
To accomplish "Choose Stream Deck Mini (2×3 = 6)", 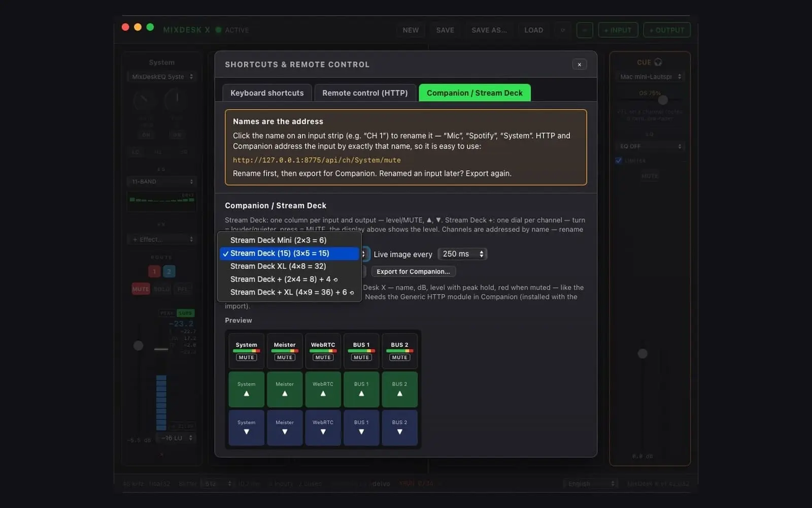I will [x=289, y=240].
